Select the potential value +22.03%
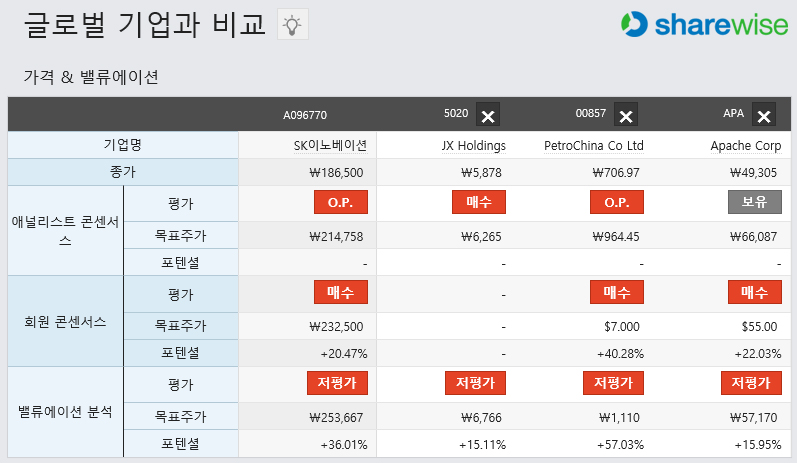Image resolution: width=797 pixels, height=463 pixels. tap(758, 354)
